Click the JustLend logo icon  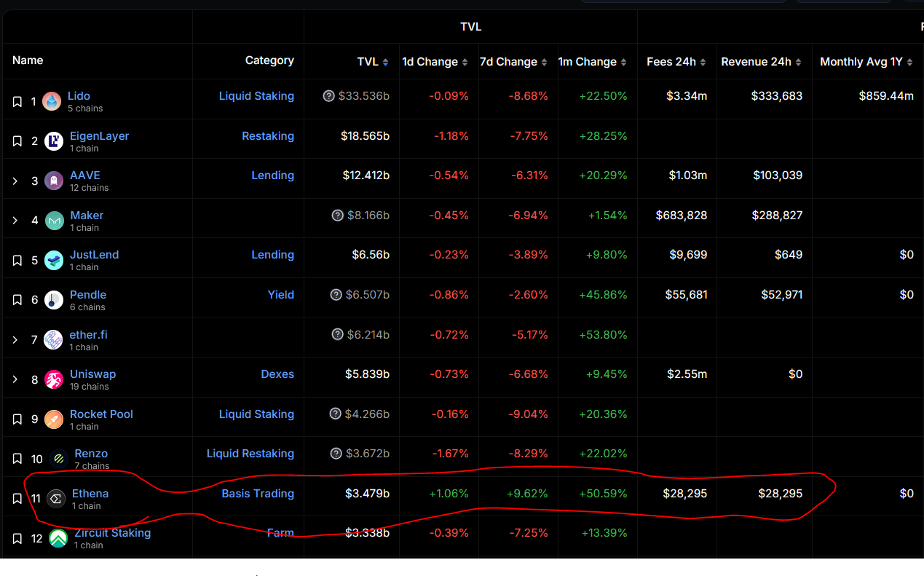[x=54, y=261]
